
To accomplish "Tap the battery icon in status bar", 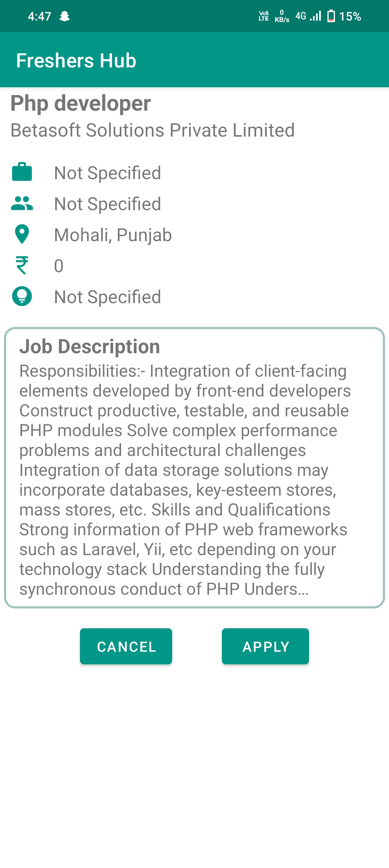I will [331, 16].
